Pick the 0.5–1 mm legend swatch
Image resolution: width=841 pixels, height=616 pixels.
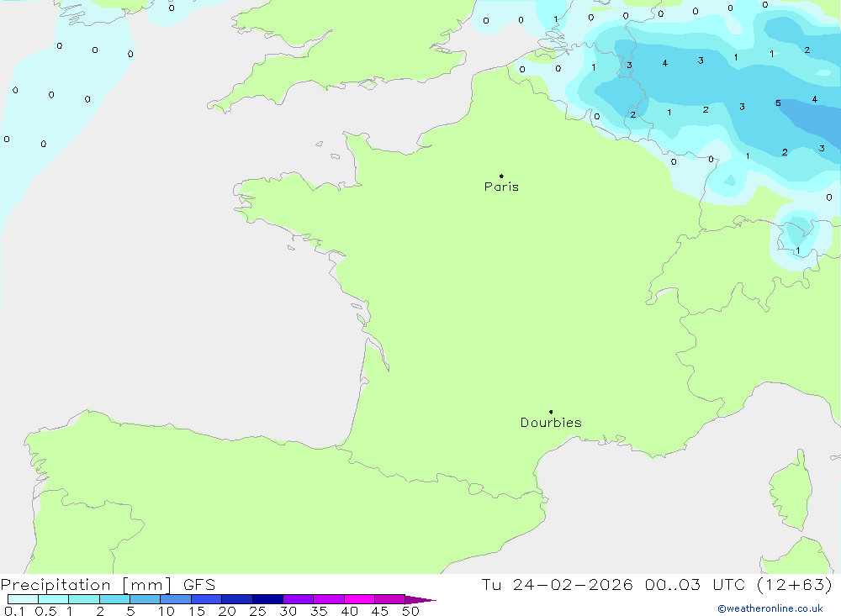(x=54, y=599)
